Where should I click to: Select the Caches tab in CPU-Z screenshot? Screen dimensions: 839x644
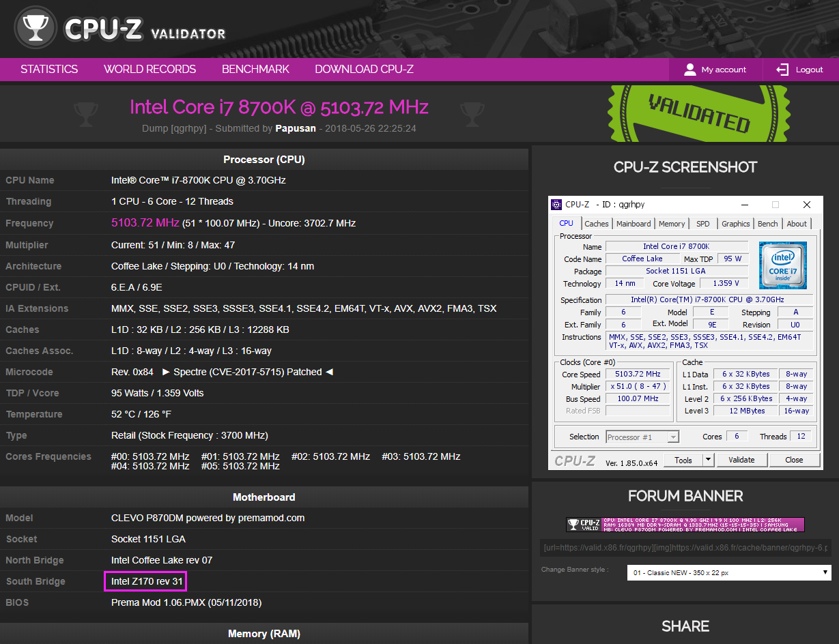(596, 224)
